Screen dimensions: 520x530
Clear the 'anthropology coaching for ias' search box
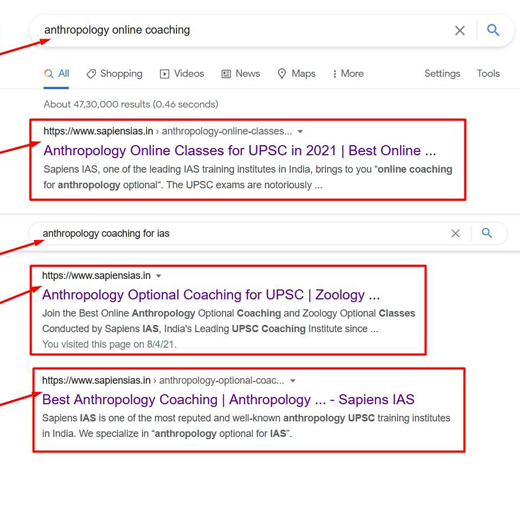tap(455, 233)
